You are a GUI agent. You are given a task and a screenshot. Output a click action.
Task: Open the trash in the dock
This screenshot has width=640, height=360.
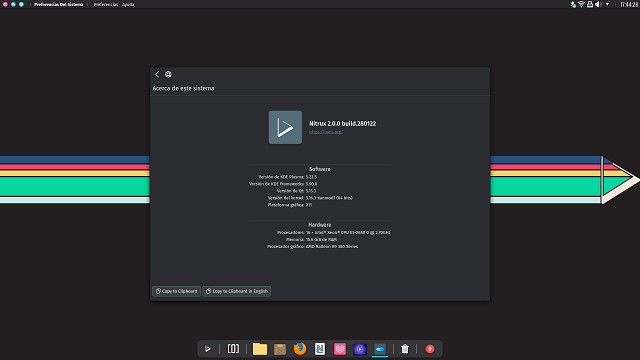tap(404, 349)
